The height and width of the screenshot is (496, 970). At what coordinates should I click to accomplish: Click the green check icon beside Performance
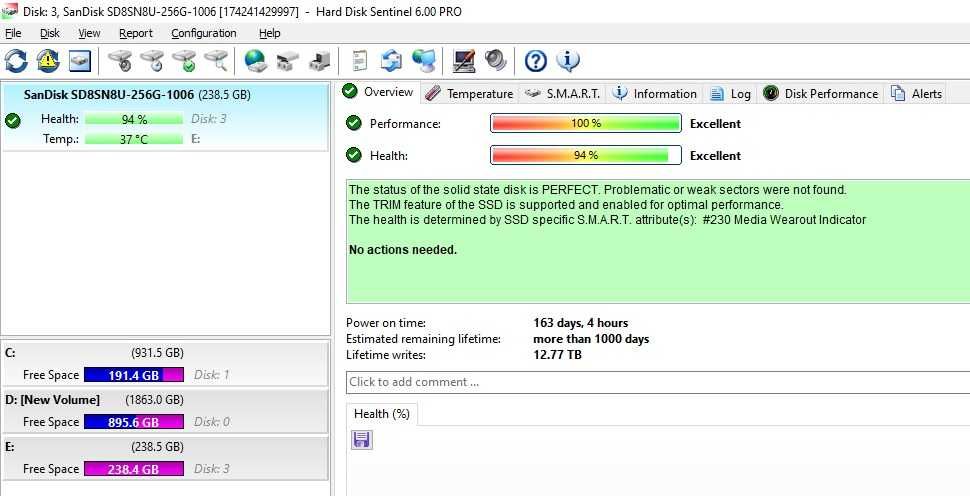(354, 123)
